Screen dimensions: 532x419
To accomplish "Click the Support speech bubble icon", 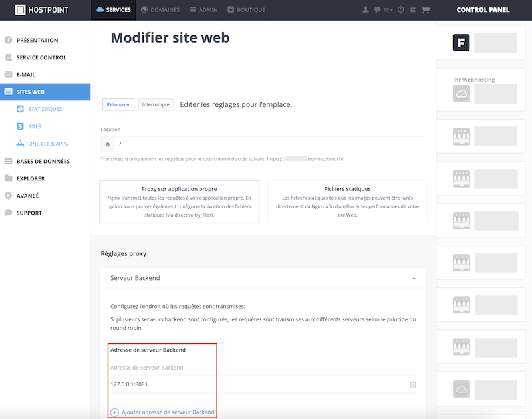I will coord(8,213).
